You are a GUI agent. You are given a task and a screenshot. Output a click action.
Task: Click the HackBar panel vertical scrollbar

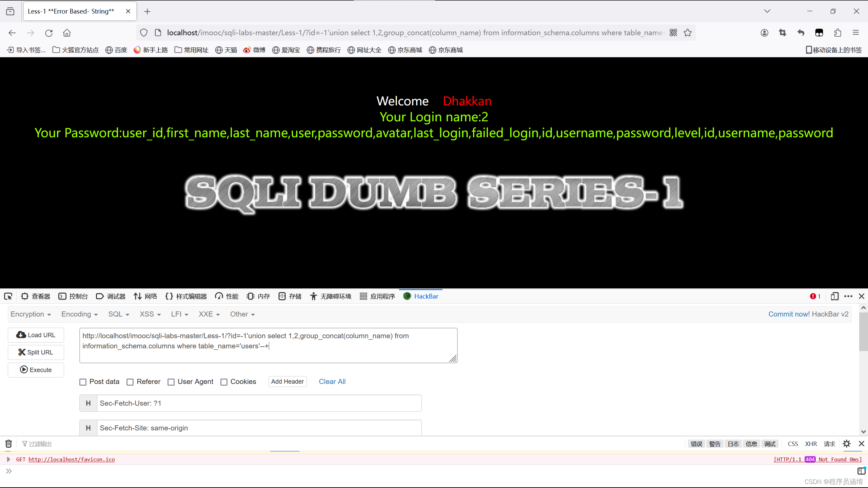(863, 332)
